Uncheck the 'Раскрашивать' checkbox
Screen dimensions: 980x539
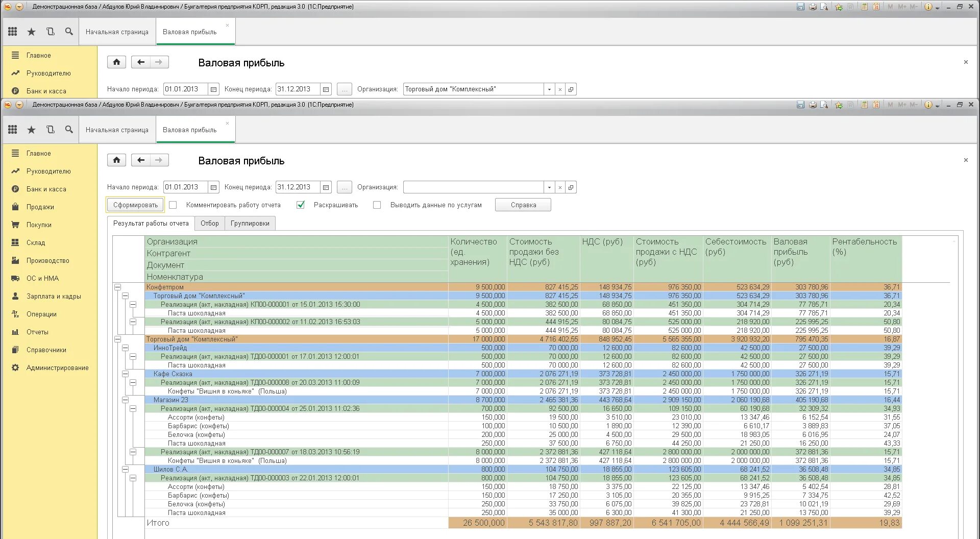tap(301, 205)
